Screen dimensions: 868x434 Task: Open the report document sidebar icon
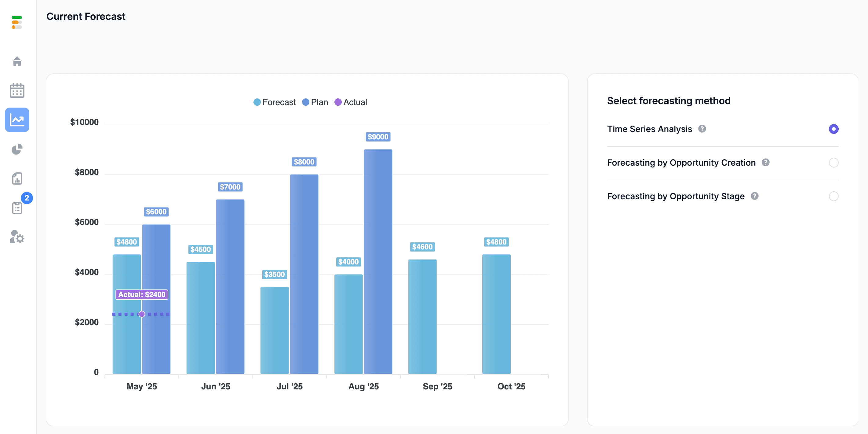17,178
